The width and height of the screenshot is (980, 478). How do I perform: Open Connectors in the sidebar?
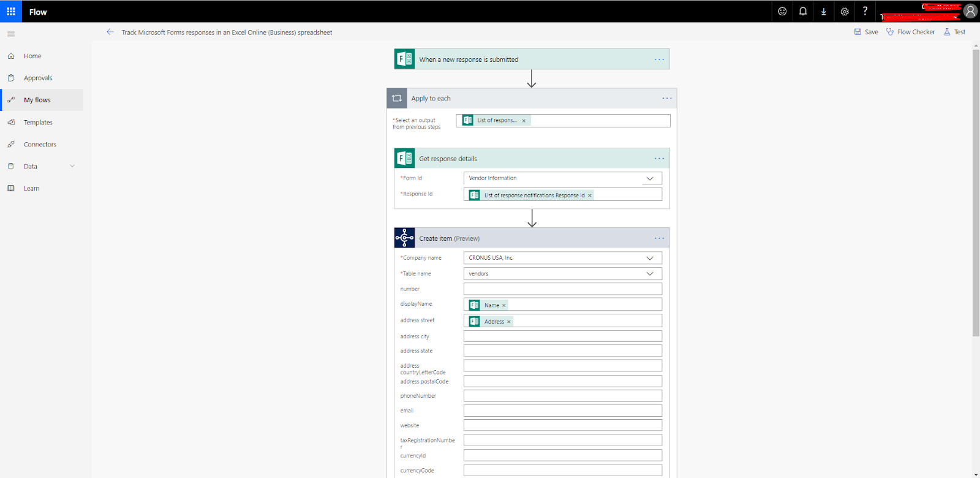pyautogui.click(x=42, y=144)
